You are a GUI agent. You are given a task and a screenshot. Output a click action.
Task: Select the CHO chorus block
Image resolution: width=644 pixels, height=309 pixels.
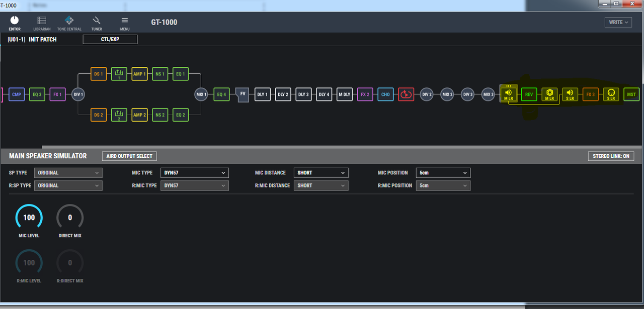pyautogui.click(x=385, y=94)
